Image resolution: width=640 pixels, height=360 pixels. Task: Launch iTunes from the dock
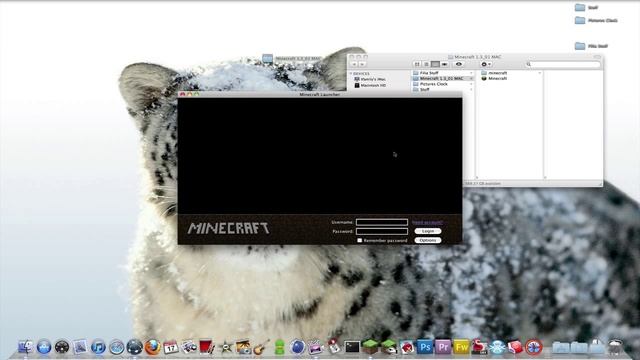pyautogui.click(x=98, y=347)
